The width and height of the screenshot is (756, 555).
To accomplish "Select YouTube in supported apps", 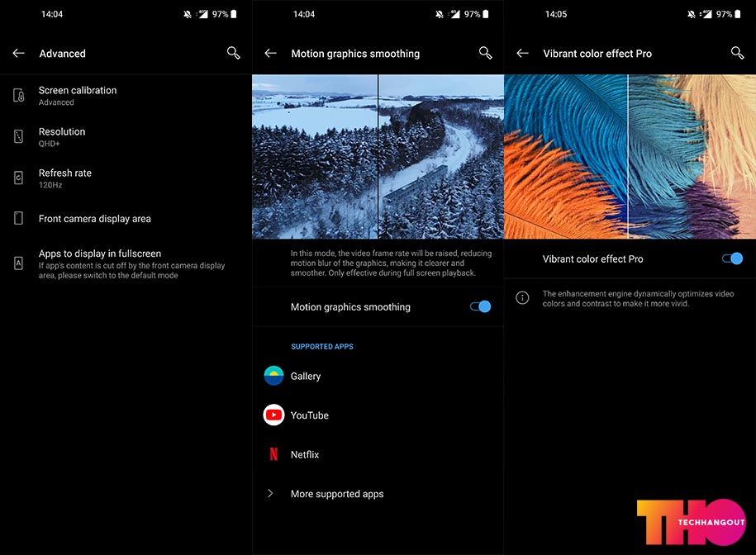I will (x=378, y=415).
